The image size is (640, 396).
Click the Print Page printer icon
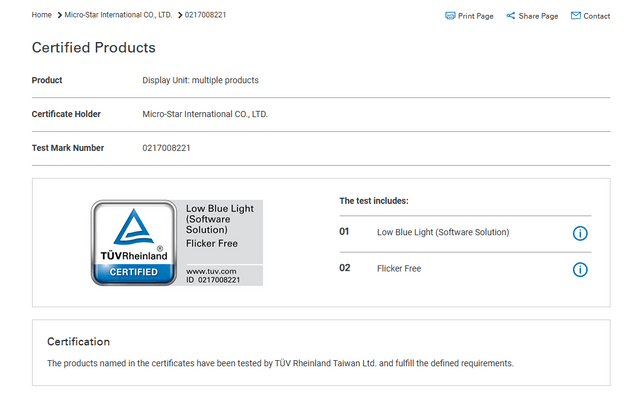pyautogui.click(x=450, y=16)
